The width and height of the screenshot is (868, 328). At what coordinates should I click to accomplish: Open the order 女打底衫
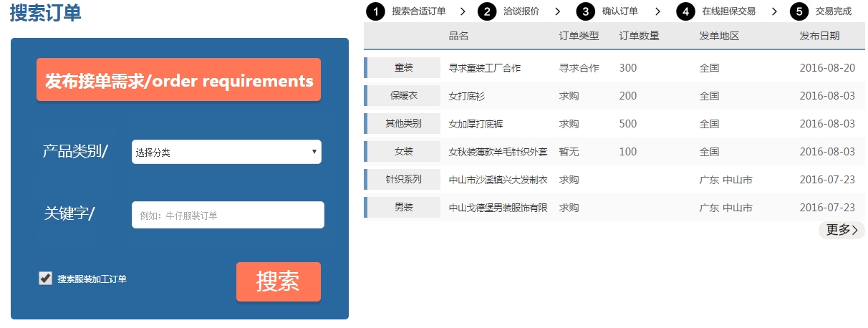click(x=467, y=96)
